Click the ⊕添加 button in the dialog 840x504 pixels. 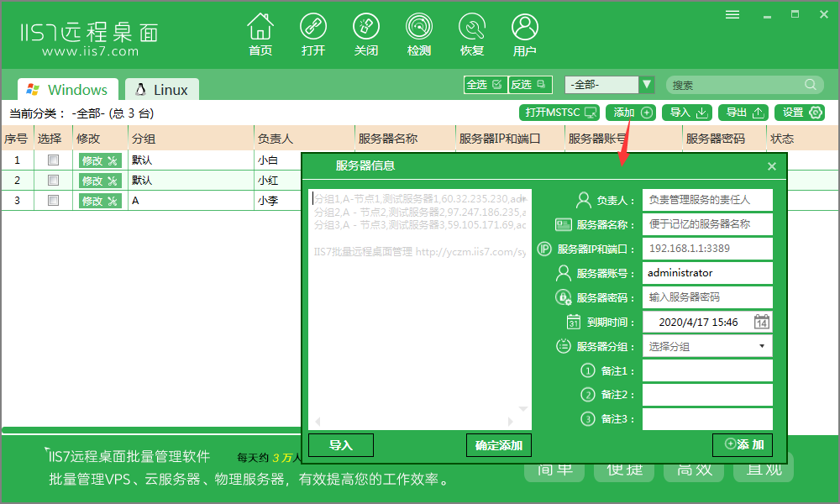point(743,444)
